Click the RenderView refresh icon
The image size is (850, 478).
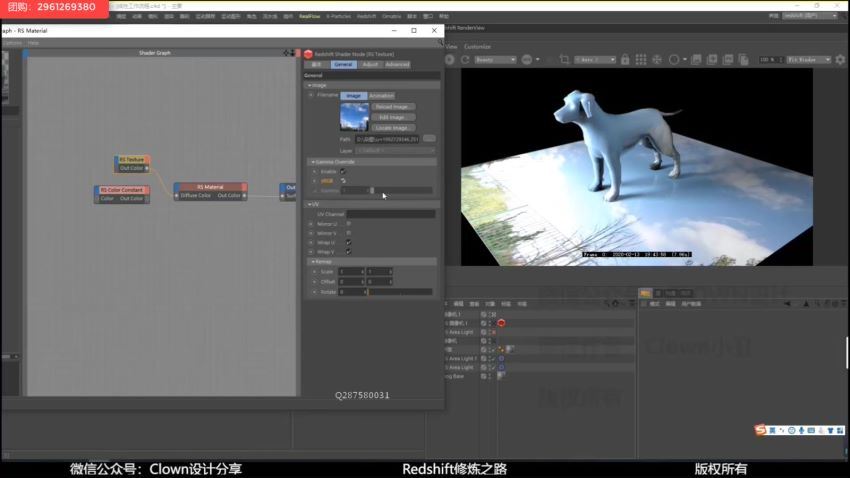(x=465, y=60)
